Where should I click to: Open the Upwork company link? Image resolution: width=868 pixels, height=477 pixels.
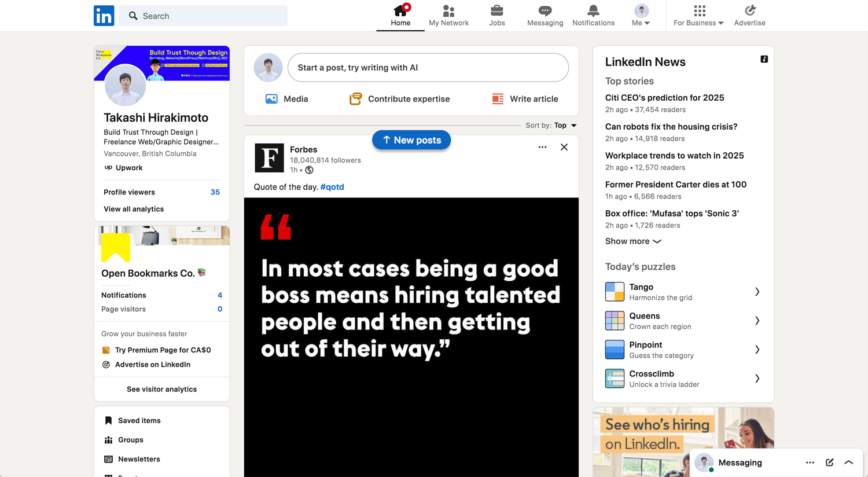123,168
